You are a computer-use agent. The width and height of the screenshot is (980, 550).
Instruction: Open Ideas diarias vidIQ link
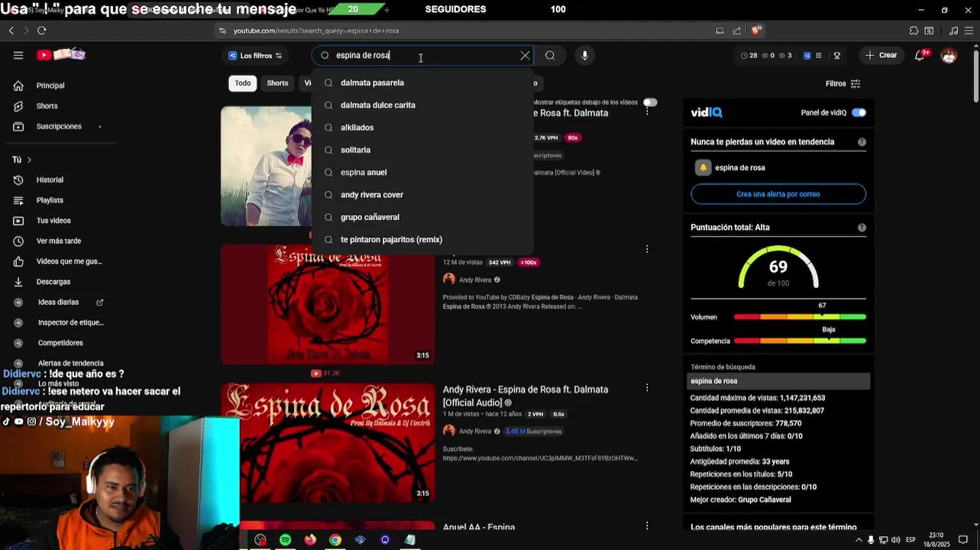(x=58, y=302)
